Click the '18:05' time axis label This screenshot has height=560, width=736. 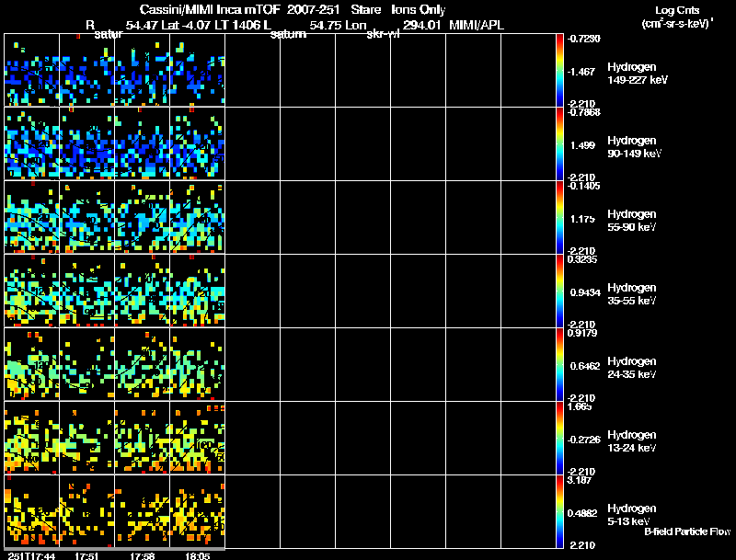tap(198, 556)
